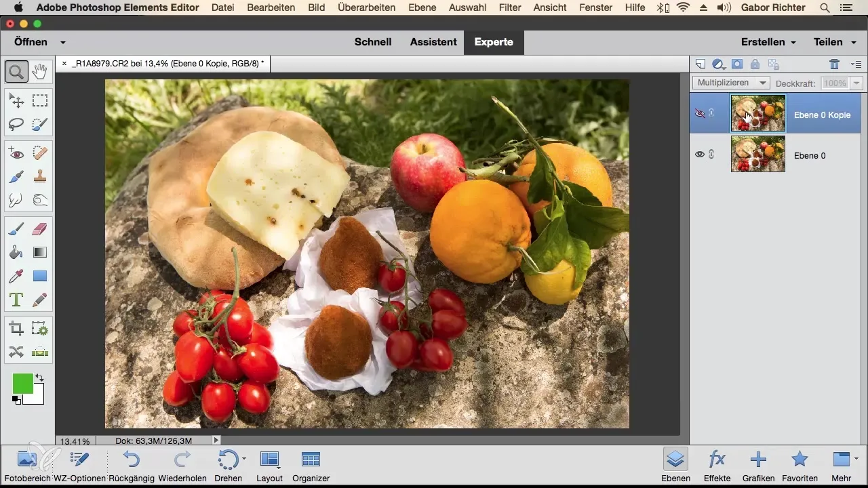The image size is (868, 488).
Task: Open the Grafiken panel
Action: coord(758,465)
